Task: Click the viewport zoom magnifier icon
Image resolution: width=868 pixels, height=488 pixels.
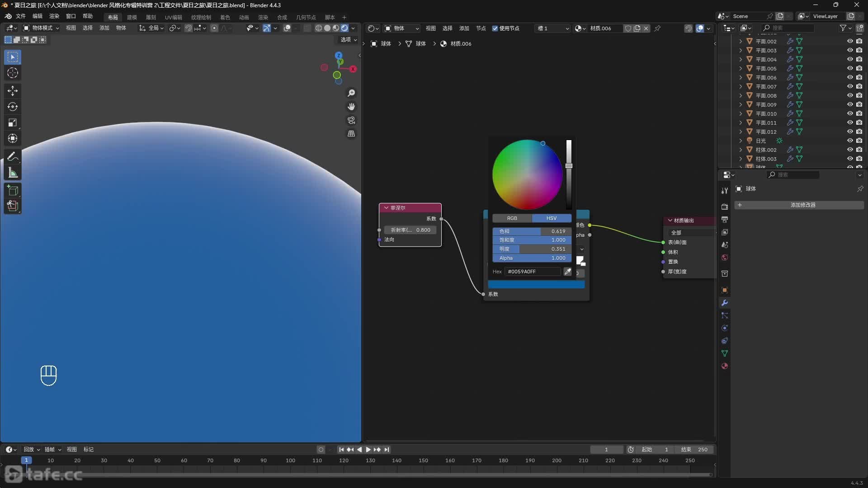Action: coord(351,93)
